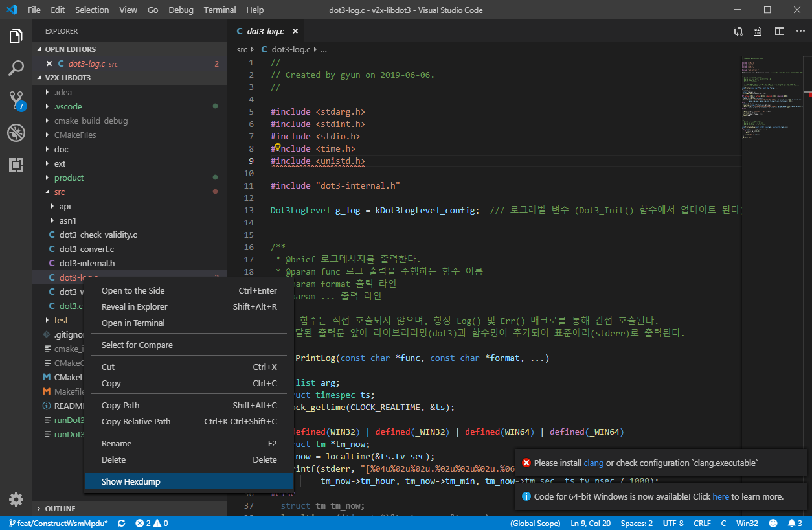Change encoding via UTF-8 in status bar
The width and height of the screenshot is (812, 530).
pyautogui.click(x=673, y=523)
